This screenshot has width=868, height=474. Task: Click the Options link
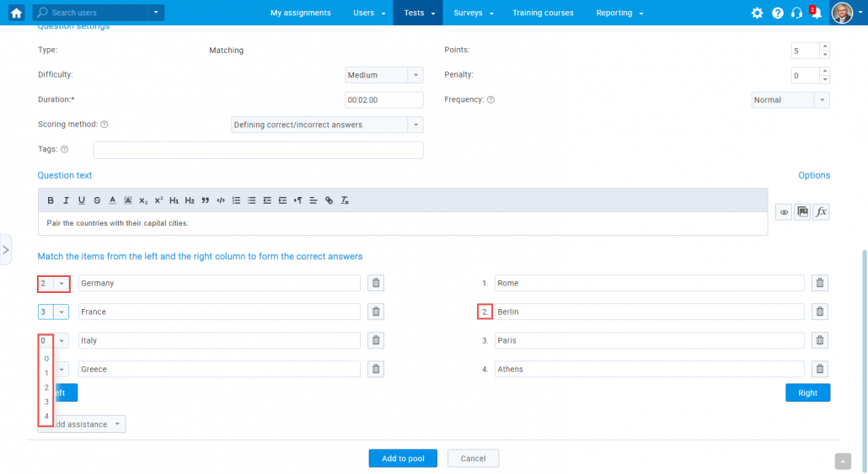(x=814, y=175)
